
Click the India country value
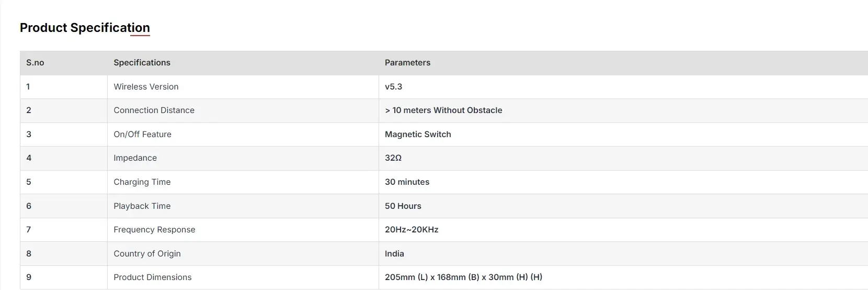[x=394, y=254]
